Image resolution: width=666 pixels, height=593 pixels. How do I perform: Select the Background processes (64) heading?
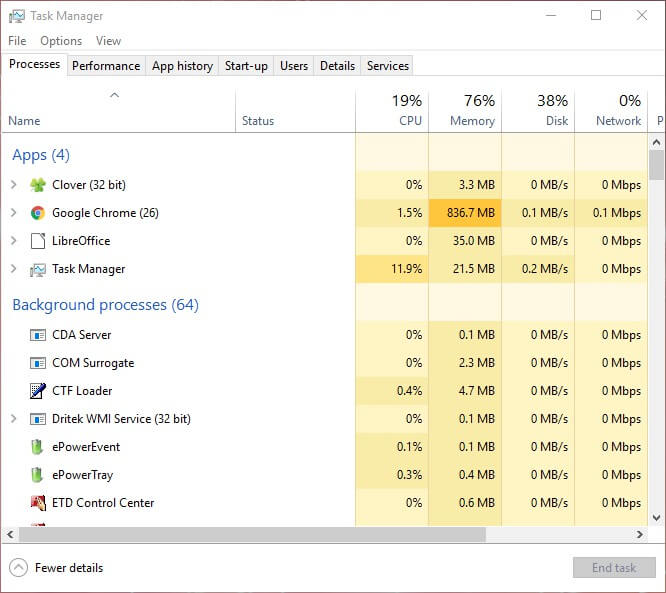pos(105,305)
